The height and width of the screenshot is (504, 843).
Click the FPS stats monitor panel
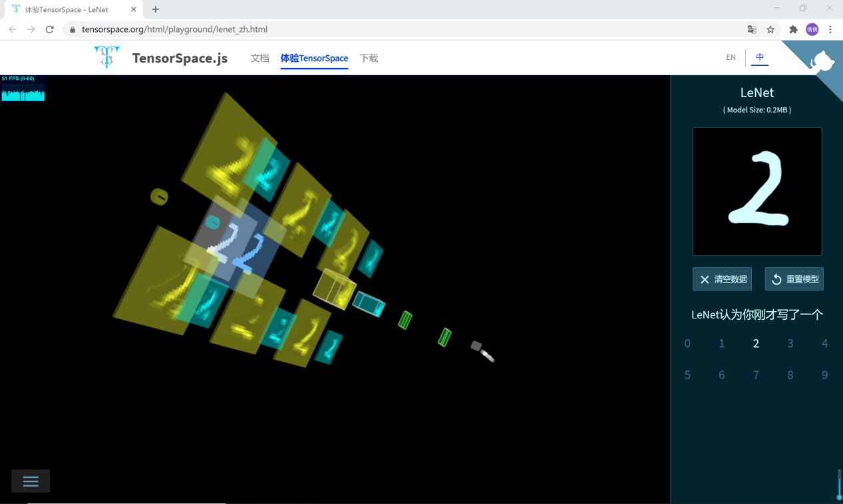coord(23,88)
